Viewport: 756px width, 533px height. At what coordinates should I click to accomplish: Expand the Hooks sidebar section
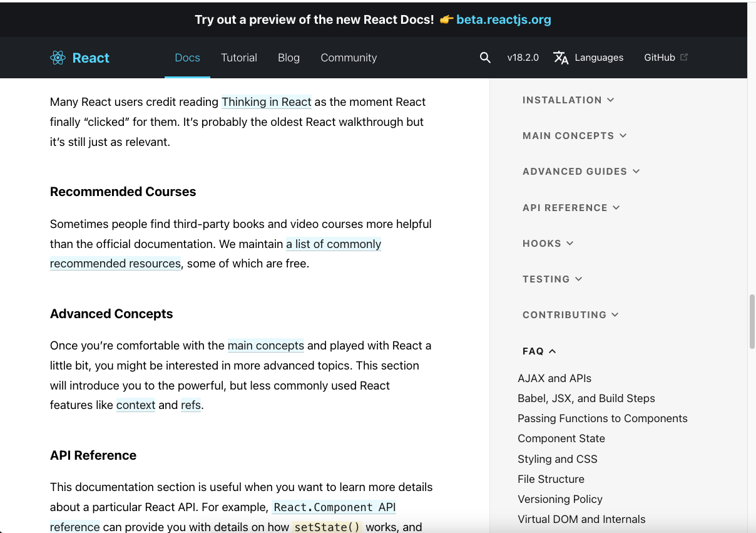tap(548, 244)
